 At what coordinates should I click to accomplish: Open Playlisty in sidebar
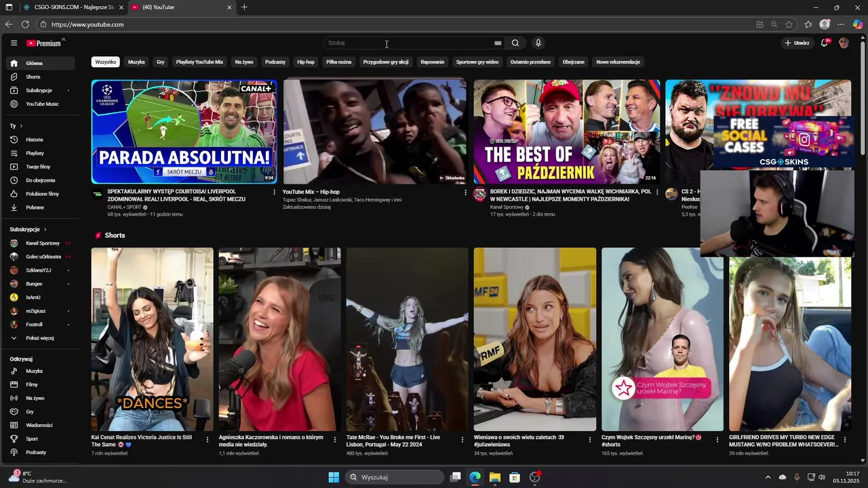point(41,153)
